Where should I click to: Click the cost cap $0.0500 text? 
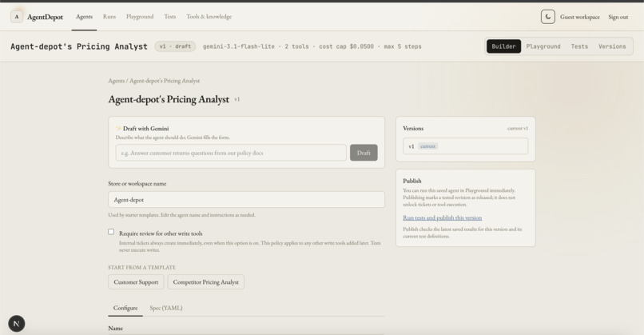(x=346, y=46)
